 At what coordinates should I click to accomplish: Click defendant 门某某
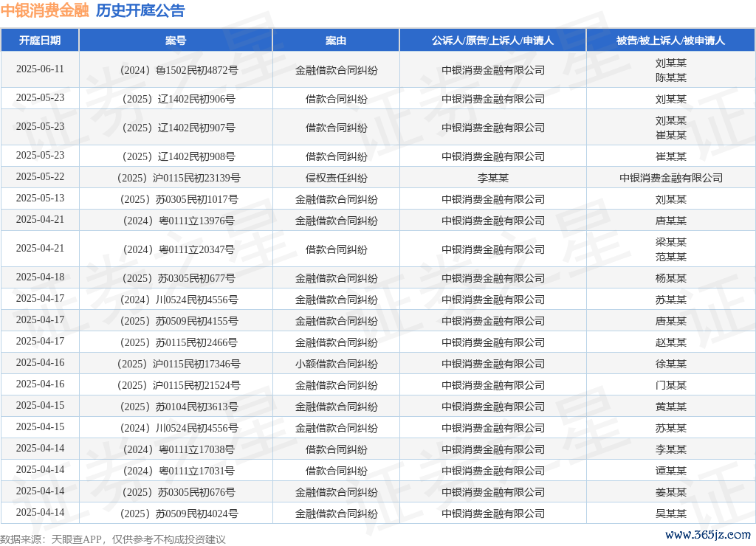click(670, 386)
